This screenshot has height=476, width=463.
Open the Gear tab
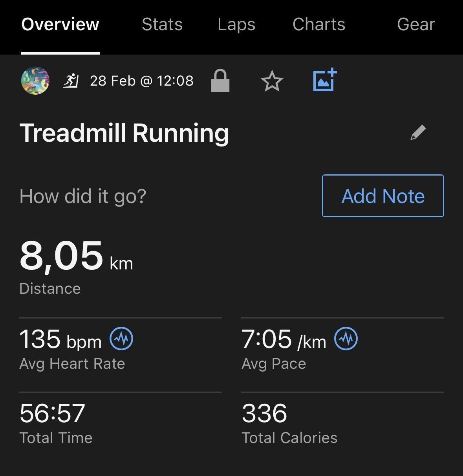[x=416, y=24]
